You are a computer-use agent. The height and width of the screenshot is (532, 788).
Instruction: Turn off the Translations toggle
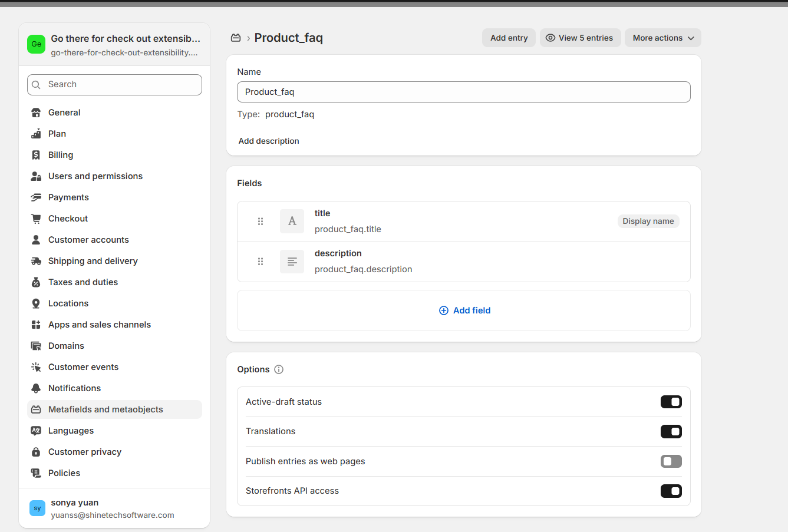click(x=671, y=432)
